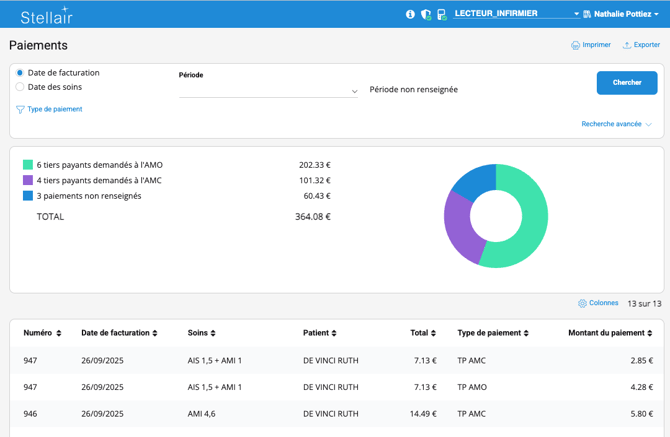This screenshot has height=437, width=670.
Task: Open the LECTEUR_INFIRMIER dropdown
Action: coord(516,14)
